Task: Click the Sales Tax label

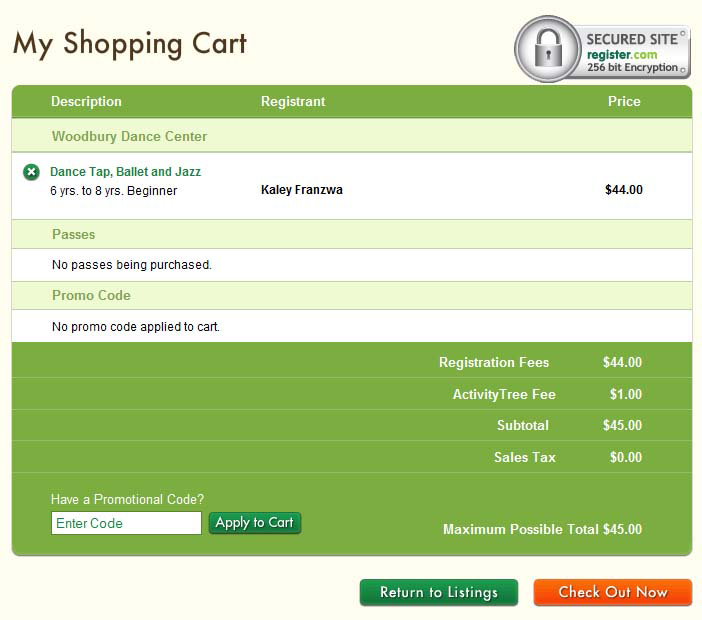Action: click(524, 457)
